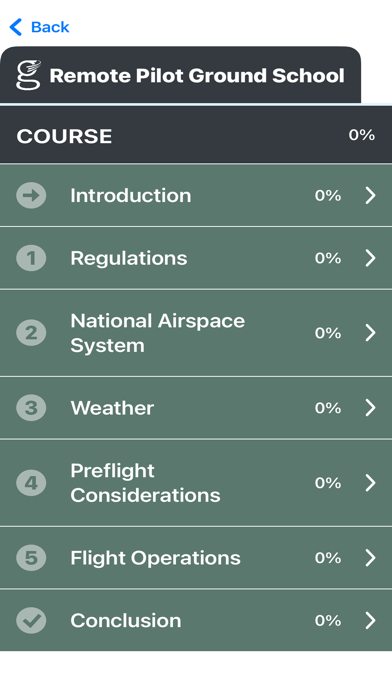Click the Regulations 0% progress value
The width and height of the screenshot is (392, 696).
[x=328, y=258]
